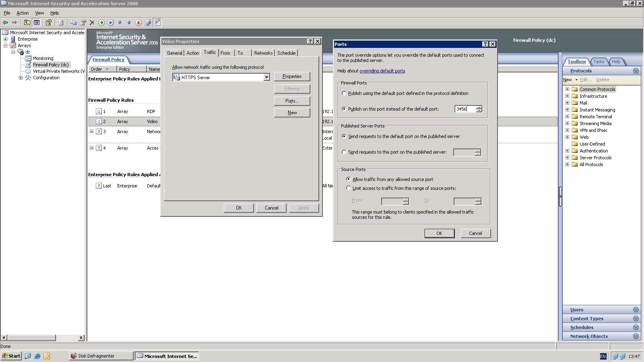Viewport: 644px width, 362px height.
Task: Select publish on this port instead option
Action: click(344, 109)
